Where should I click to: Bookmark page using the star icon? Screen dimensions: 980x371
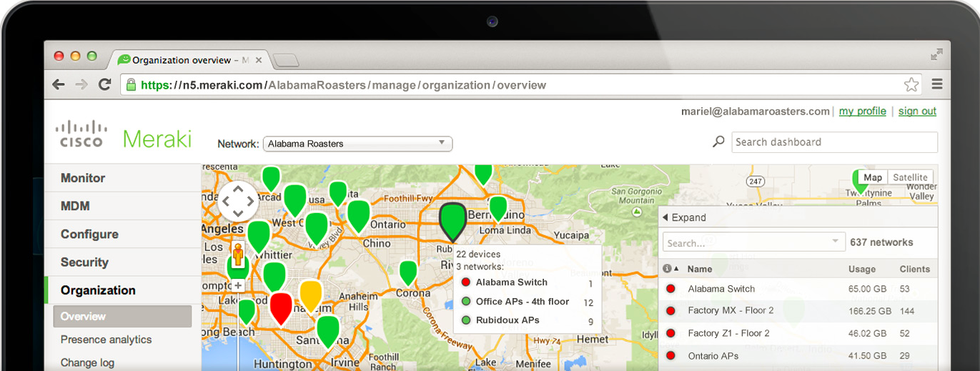pyautogui.click(x=911, y=85)
